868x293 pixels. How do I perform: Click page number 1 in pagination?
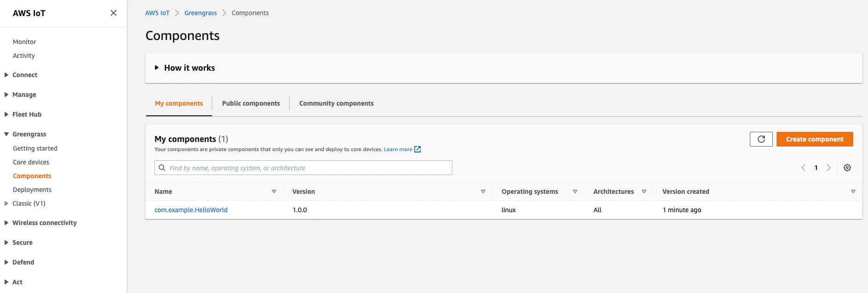coord(816,168)
